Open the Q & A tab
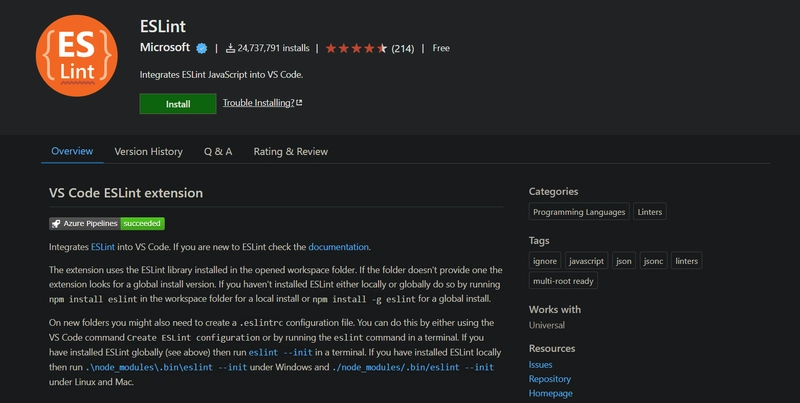The height and width of the screenshot is (403, 800). click(218, 152)
